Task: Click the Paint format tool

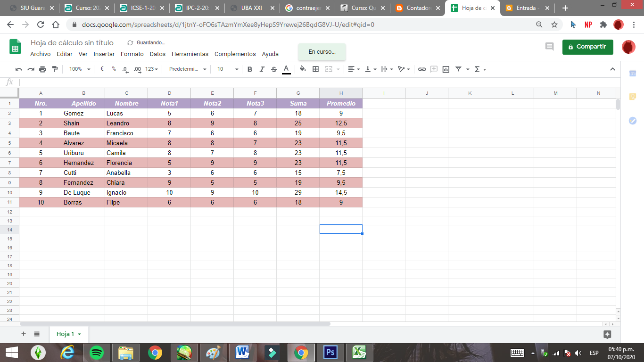Action: 54,69
